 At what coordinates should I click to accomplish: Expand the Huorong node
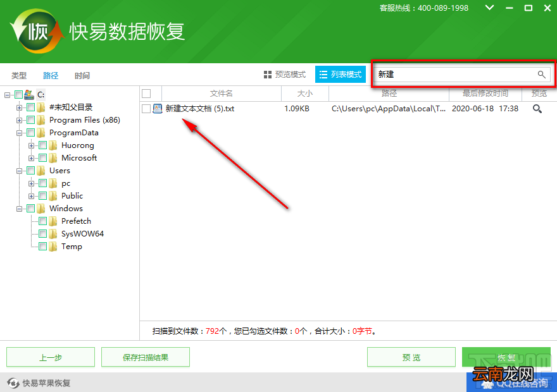click(x=31, y=145)
